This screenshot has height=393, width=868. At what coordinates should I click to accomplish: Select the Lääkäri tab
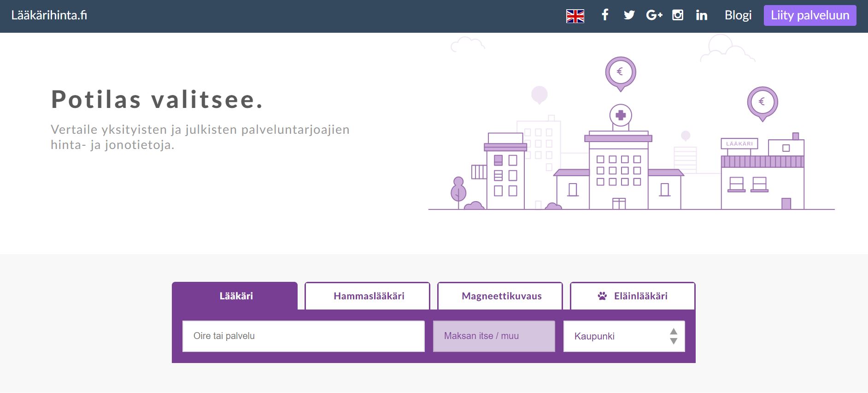tap(235, 296)
